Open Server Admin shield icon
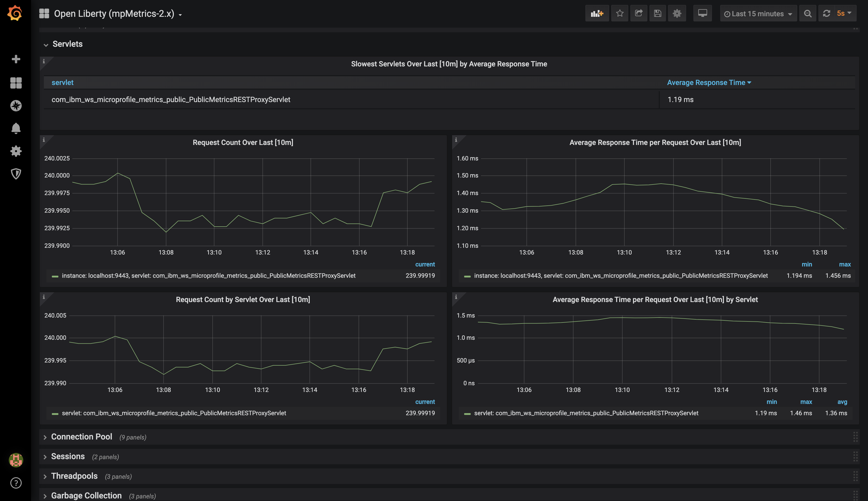The height and width of the screenshot is (501, 868). click(16, 174)
